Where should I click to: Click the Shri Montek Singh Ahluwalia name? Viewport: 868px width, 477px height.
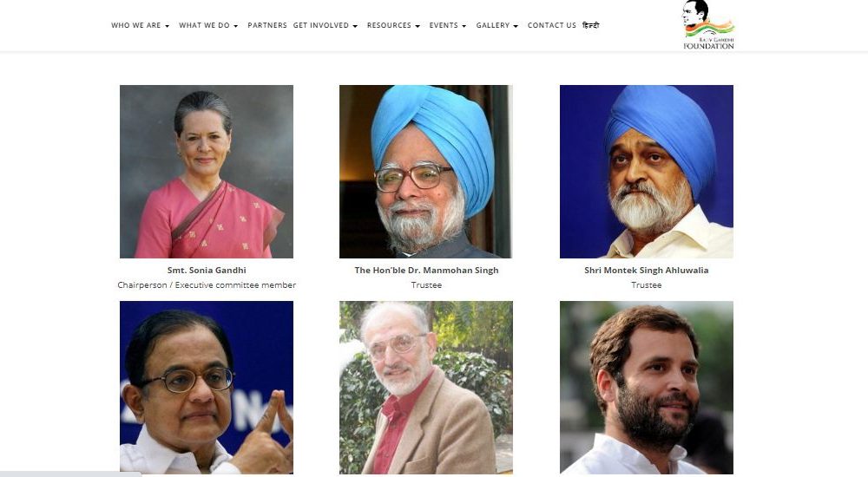click(647, 270)
